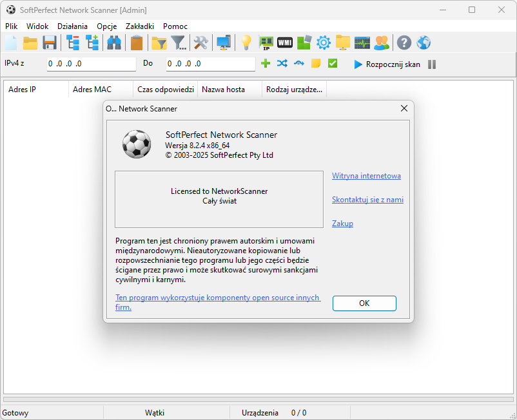Viewport: 517px width, 420px height.
Task: Toggle the green checkmark icon
Action: pyautogui.click(x=333, y=63)
